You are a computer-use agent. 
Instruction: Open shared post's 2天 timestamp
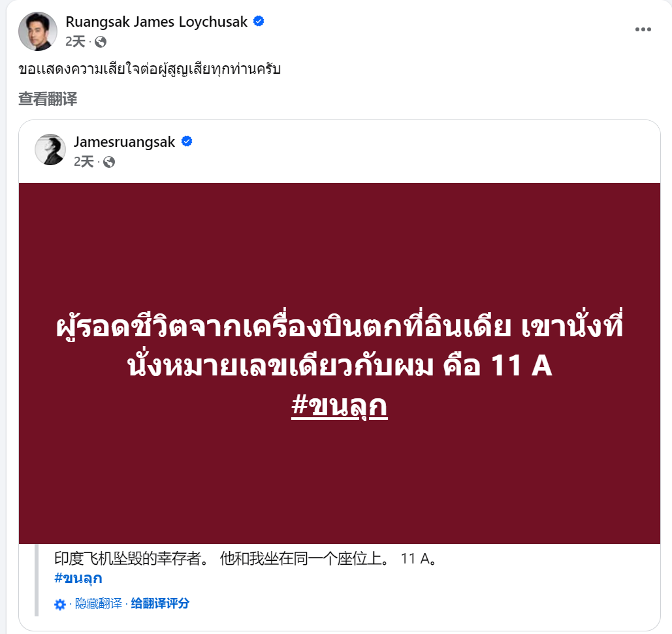(84, 161)
